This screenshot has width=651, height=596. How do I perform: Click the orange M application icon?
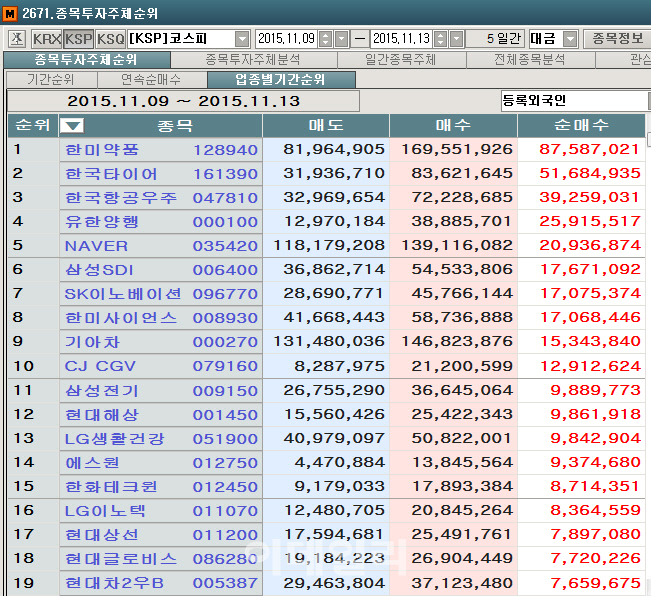[x=10, y=13]
